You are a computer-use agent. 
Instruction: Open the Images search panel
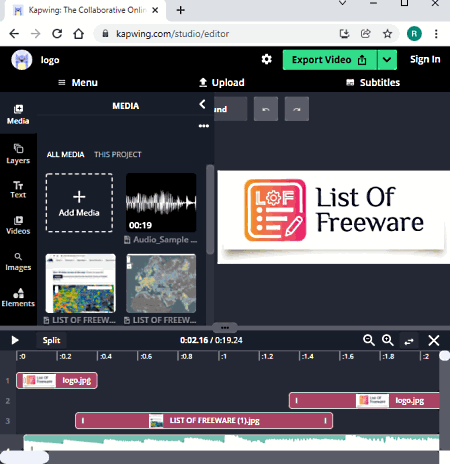point(18,262)
